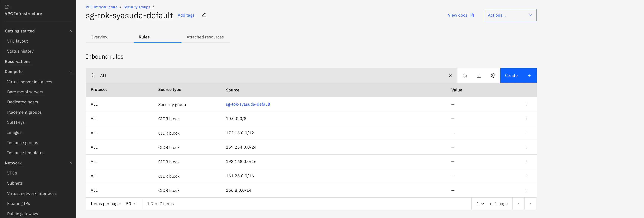
Task: Collapse the Getting started section
Action: [70, 31]
